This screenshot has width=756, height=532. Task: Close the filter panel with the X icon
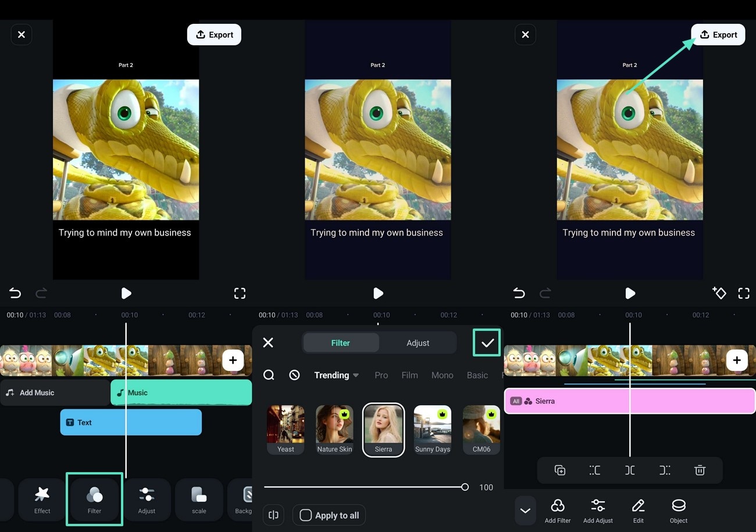pyautogui.click(x=268, y=342)
